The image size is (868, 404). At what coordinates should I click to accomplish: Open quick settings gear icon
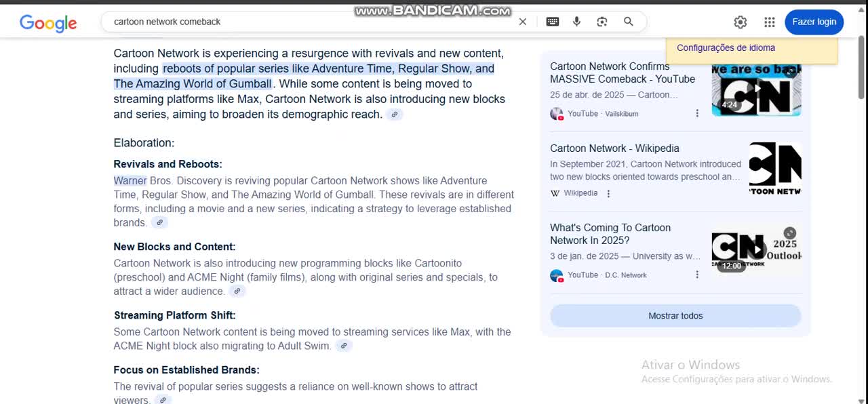[x=741, y=22]
